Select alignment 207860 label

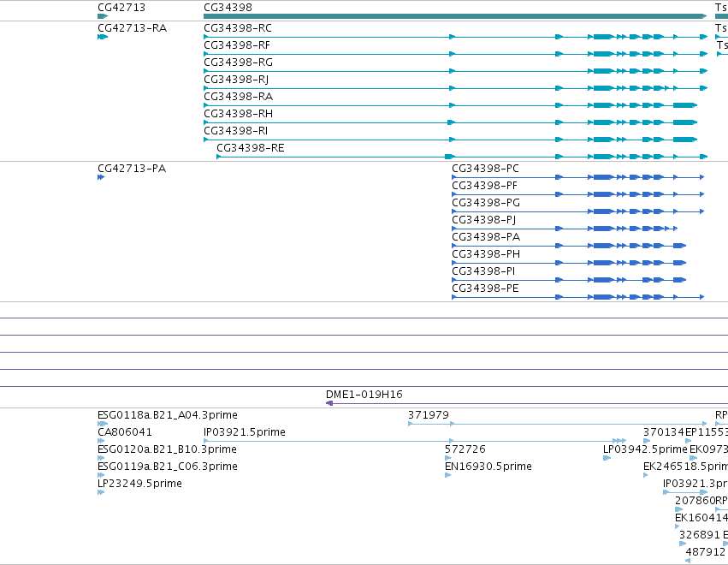(695, 501)
